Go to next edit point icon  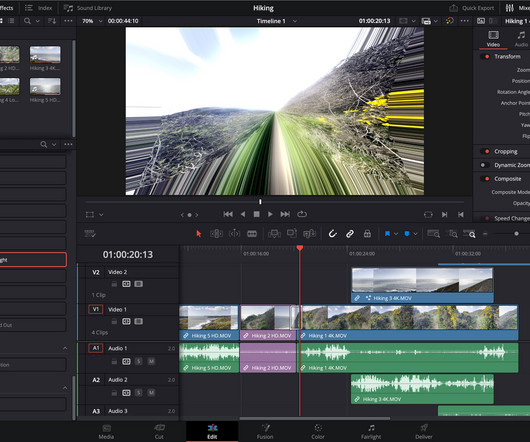click(444, 215)
